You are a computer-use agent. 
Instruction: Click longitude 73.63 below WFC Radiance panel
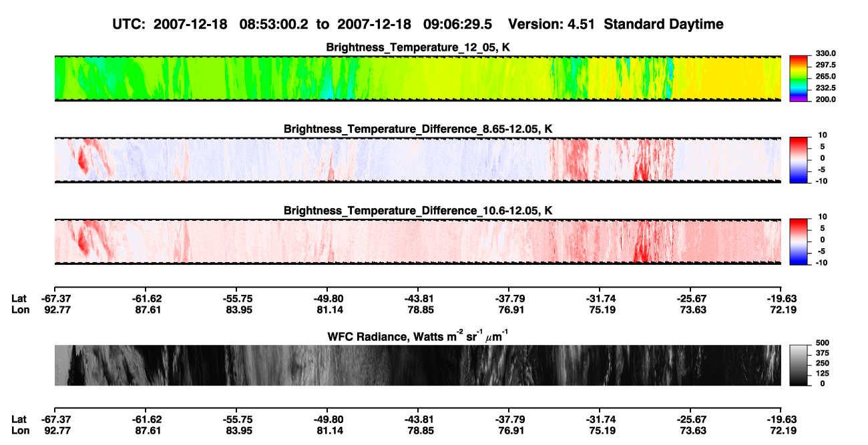tap(692, 430)
